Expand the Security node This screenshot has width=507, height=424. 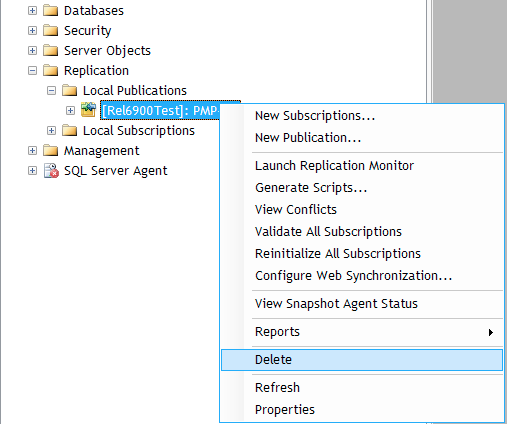click(32, 31)
